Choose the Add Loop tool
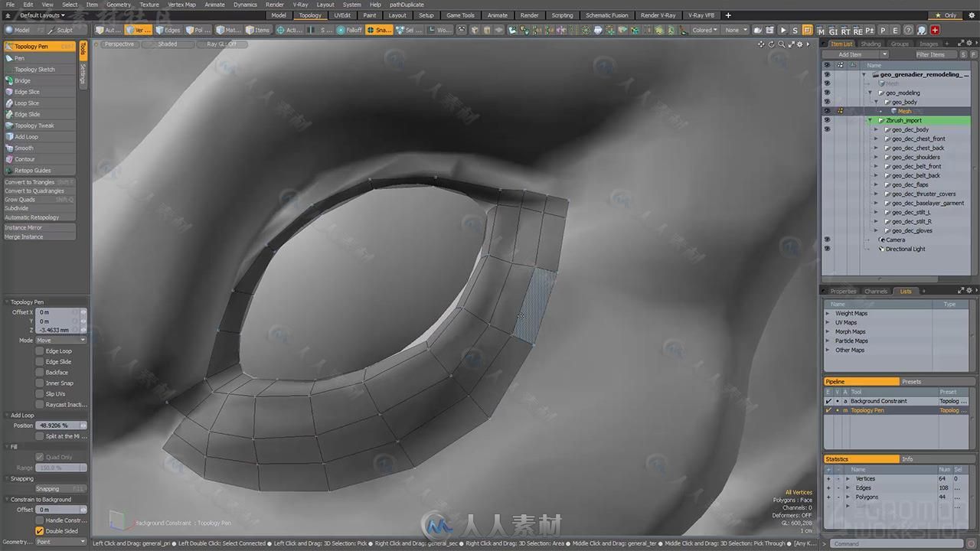 tap(40, 137)
